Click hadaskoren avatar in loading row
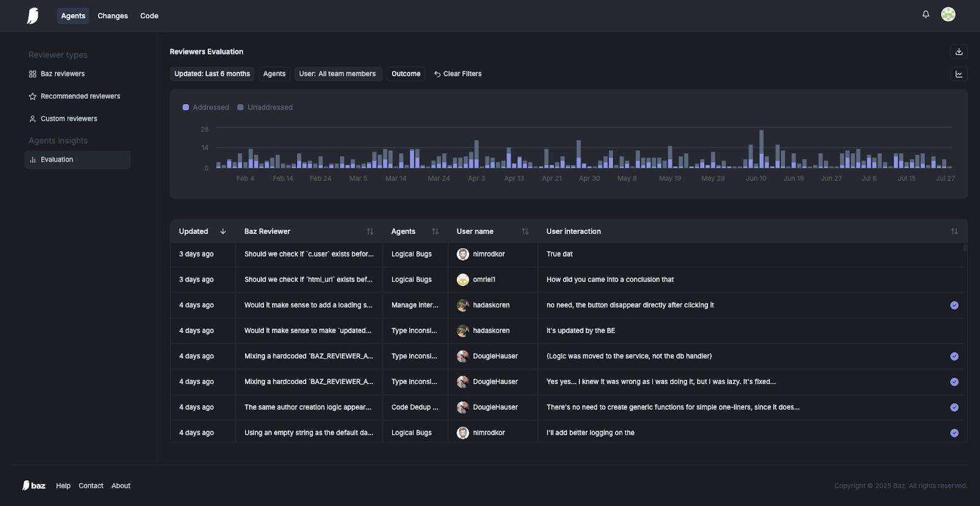This screenshot has height=506, width=980. pyautogui.click(x=463, y=305)
